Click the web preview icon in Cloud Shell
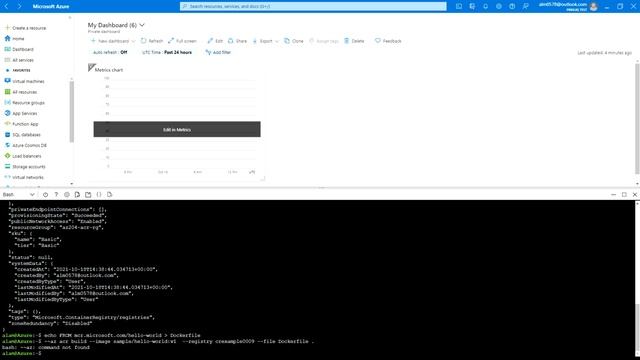Screen dimensions: 640x360 (x=109, y=195)
